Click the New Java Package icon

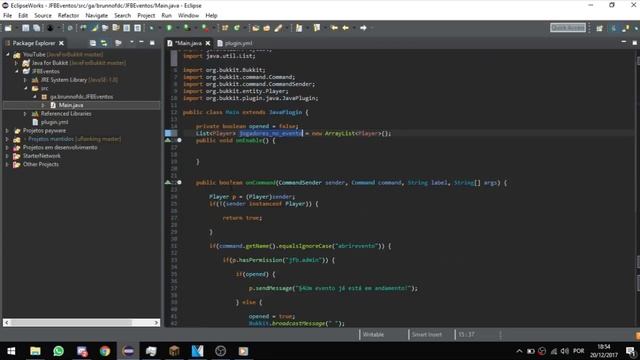[225, 28]
